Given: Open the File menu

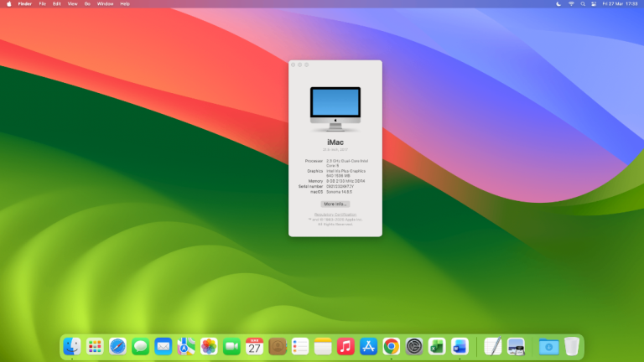Looking at the screenshot, I should pyautogui.click(x=42, y=4).
